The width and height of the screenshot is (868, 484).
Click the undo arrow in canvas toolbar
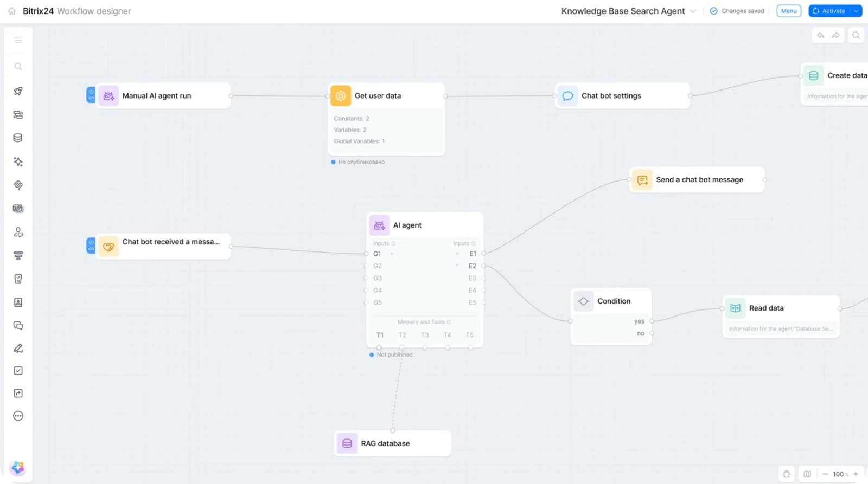tap(820, 35)
